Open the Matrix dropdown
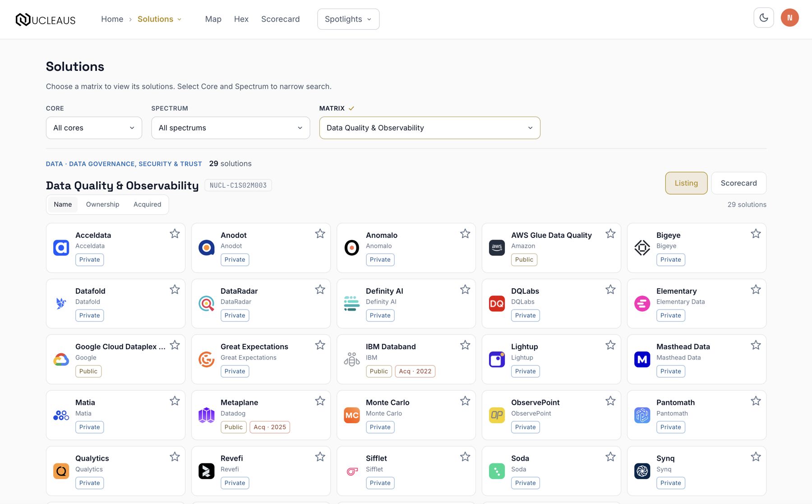 tap(429, 128)
